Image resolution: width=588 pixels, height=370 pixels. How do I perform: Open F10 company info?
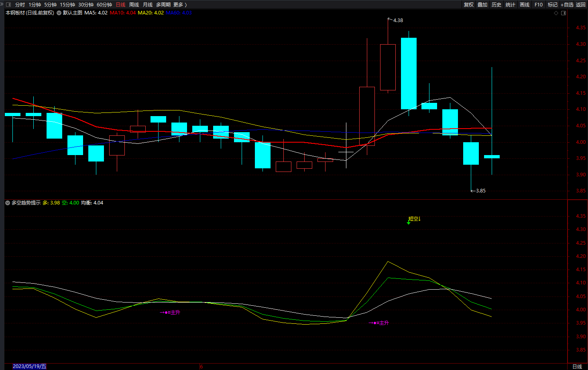[539, 5]
